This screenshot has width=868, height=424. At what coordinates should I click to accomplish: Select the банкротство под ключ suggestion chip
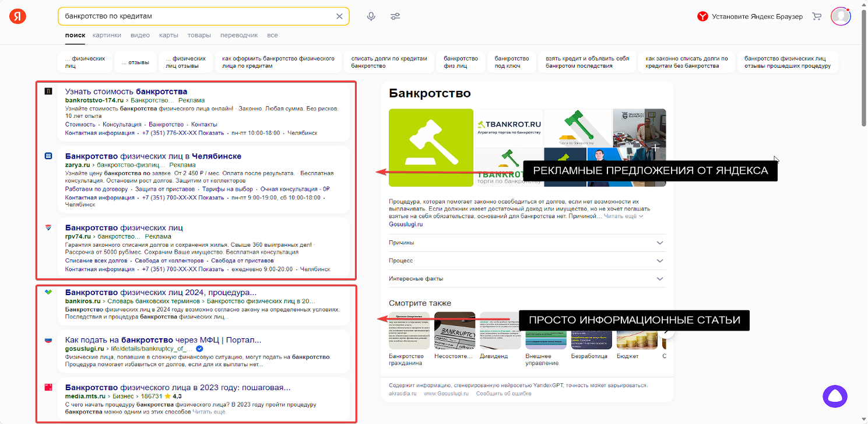coord(512,62)
